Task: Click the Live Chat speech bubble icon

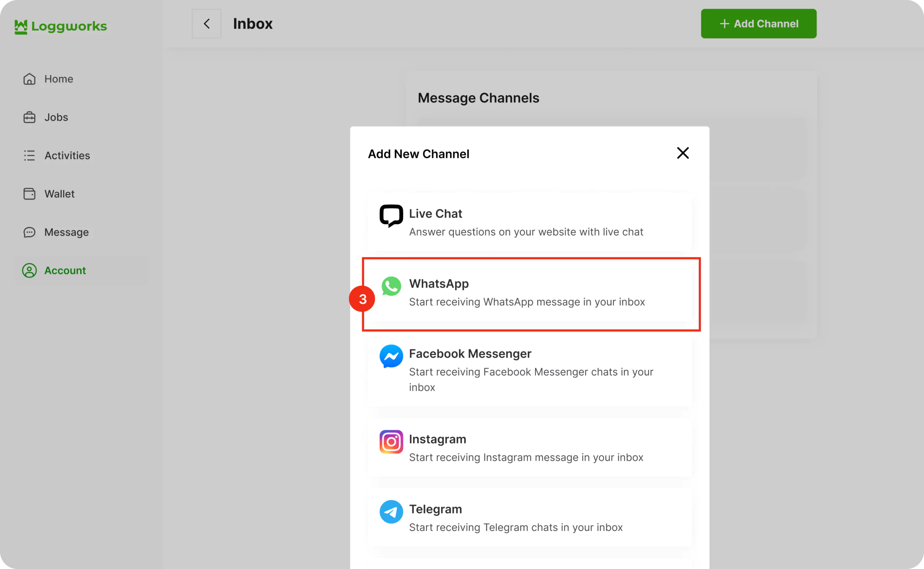Action: point(391,216)
